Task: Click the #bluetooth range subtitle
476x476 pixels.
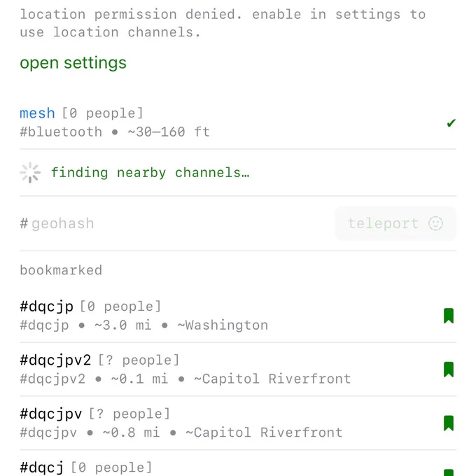Action: 115,132
